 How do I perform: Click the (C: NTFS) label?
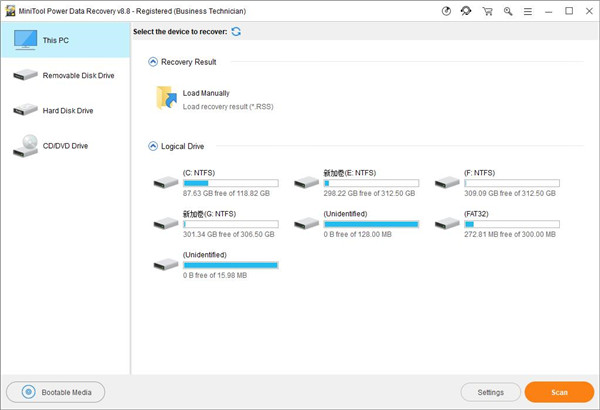tap(199, 173)
